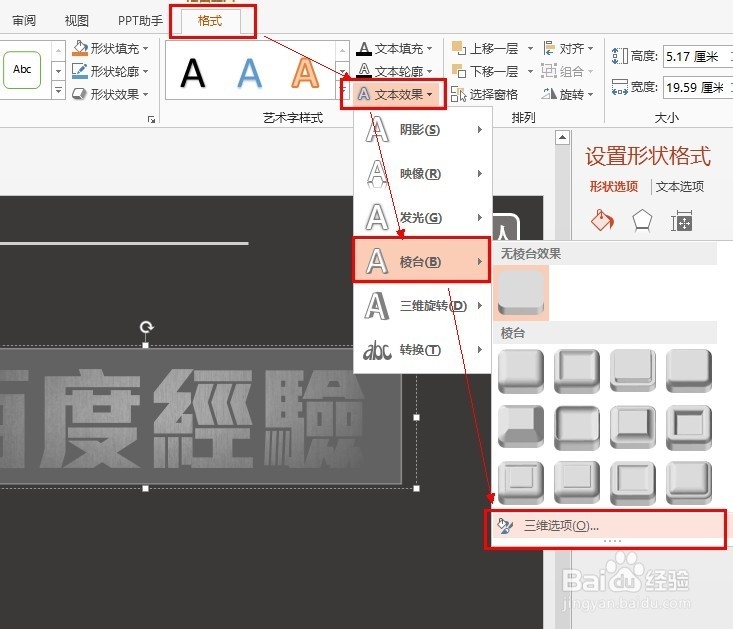733x629 pixels.
Task: Choose third bevel preset in row three
Action: click(x=633, y=483)
